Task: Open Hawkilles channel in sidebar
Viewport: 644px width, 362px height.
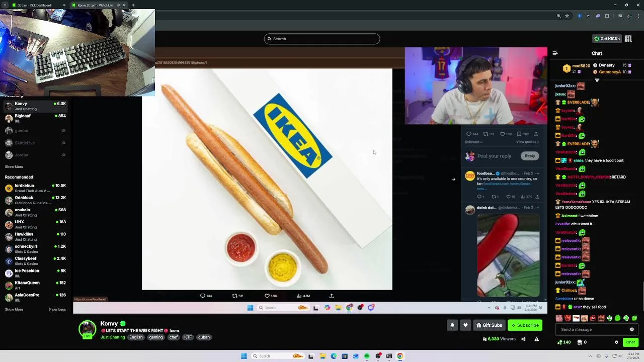Action: click(x=35, y=237)
